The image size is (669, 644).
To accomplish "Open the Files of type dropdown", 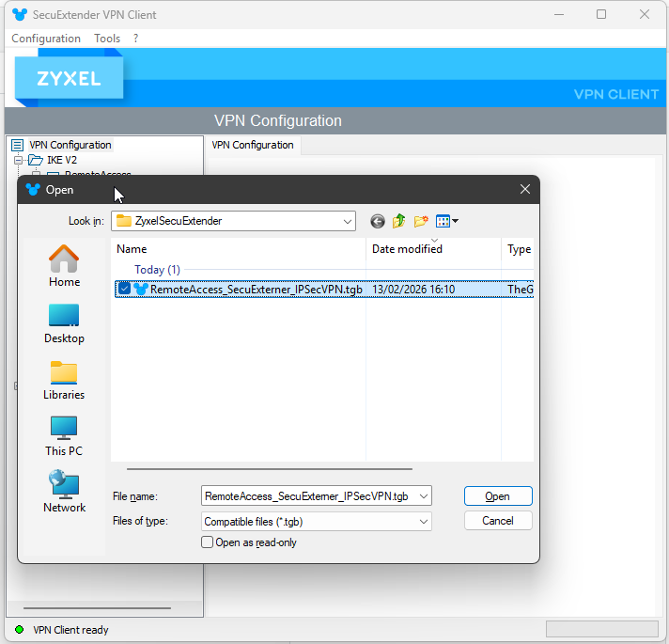I will (x=423, y=521).
